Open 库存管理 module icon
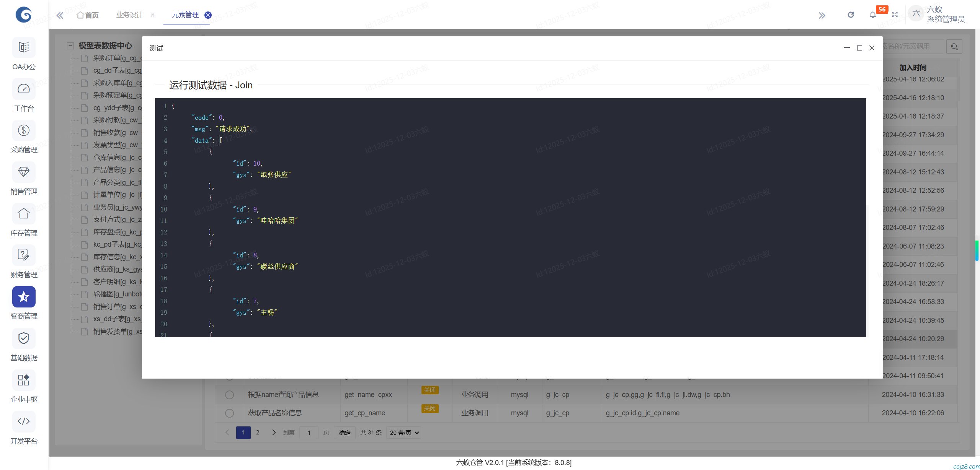The image size is (980, 470). point(23,213)
